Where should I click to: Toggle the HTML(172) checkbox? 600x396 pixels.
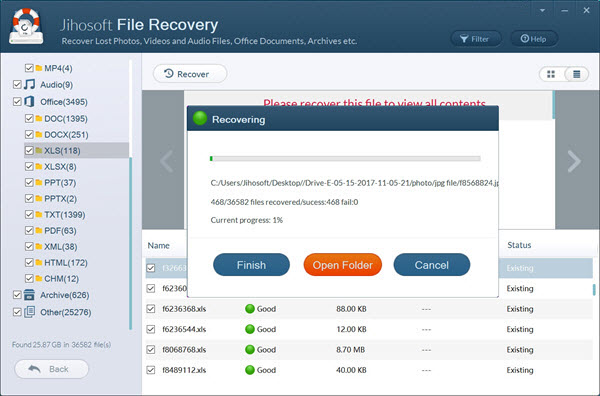point(29,262)
